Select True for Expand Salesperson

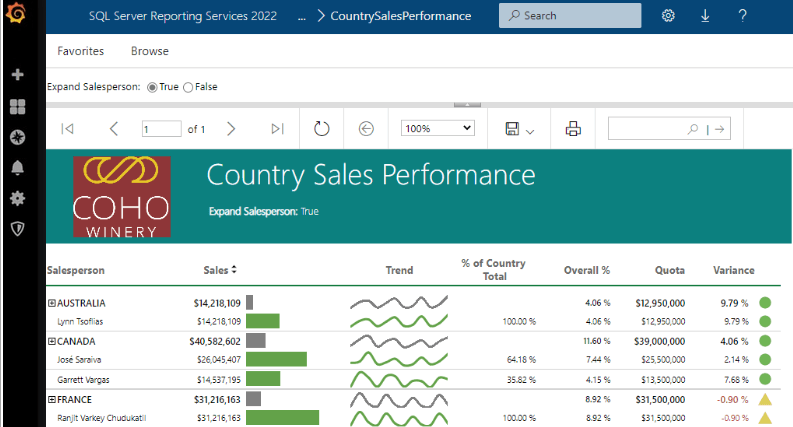(x=153, y=87)
